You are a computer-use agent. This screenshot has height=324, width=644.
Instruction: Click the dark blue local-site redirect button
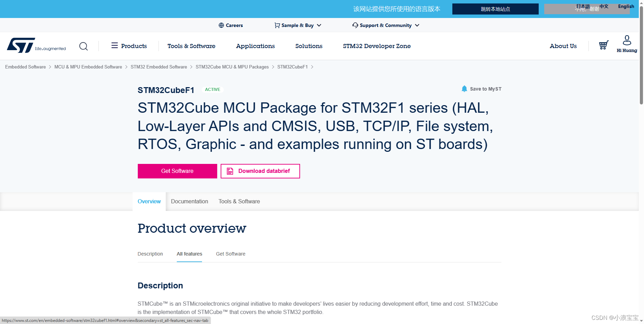496,9
